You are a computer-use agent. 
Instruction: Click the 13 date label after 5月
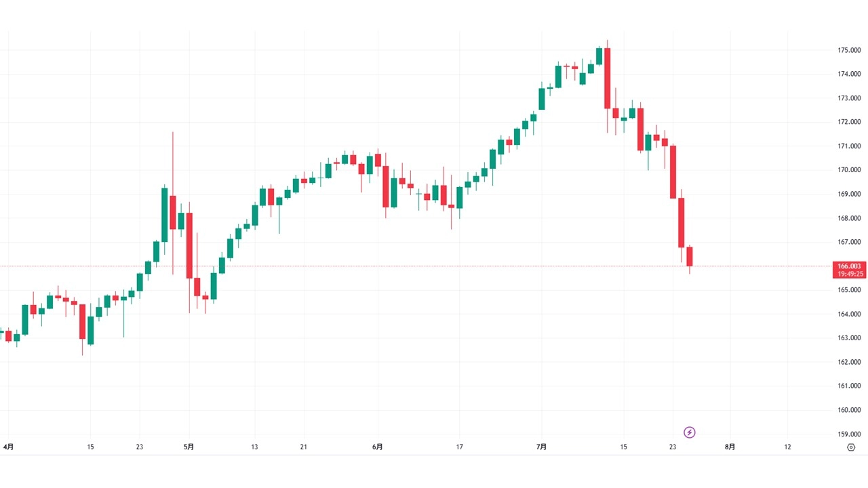click(x=254, y=447)
